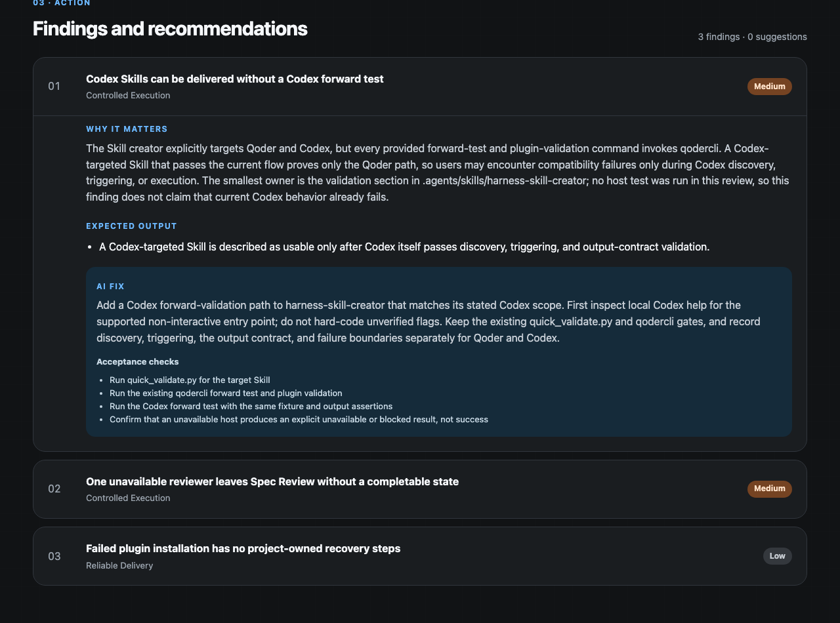Viewport: 840px width, 623px height.
Task: Click the Medium badge on finding 01
Action: pyautogui.click(x=769, y=87)
